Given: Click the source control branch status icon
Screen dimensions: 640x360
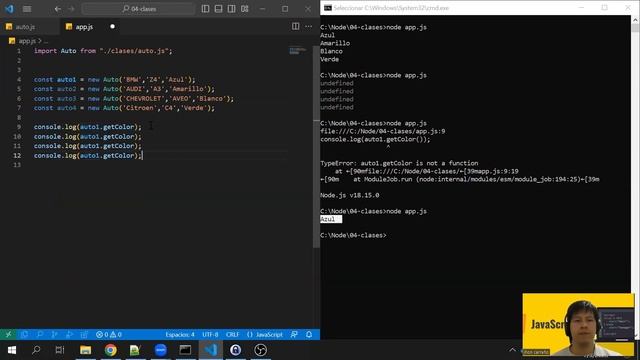Looking at the screenshot, I should pyautogui.click(x=54, y=334).
